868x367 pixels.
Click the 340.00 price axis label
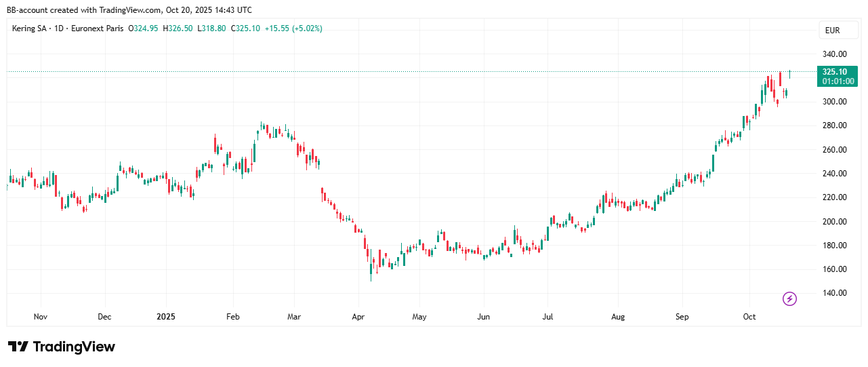tap(833, 54)
